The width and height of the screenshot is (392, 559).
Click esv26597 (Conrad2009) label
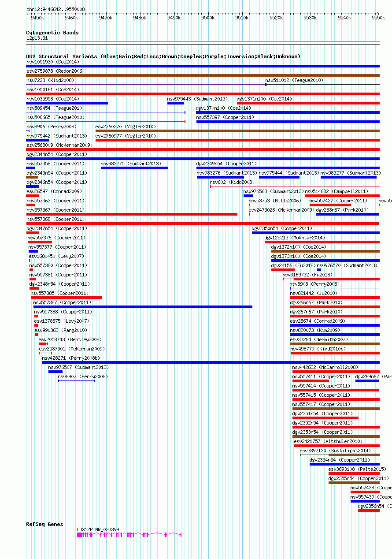54,191
